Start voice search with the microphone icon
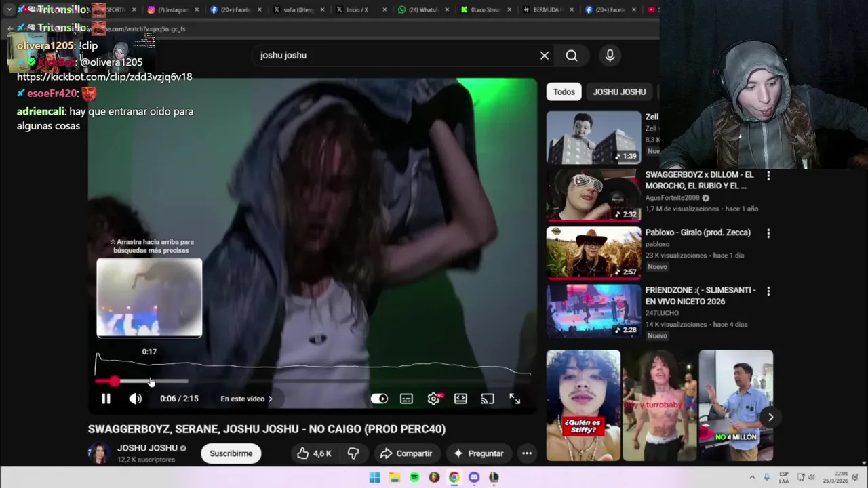Image resolution: width=868 pixels, height=488 pixels. [610, 56]
